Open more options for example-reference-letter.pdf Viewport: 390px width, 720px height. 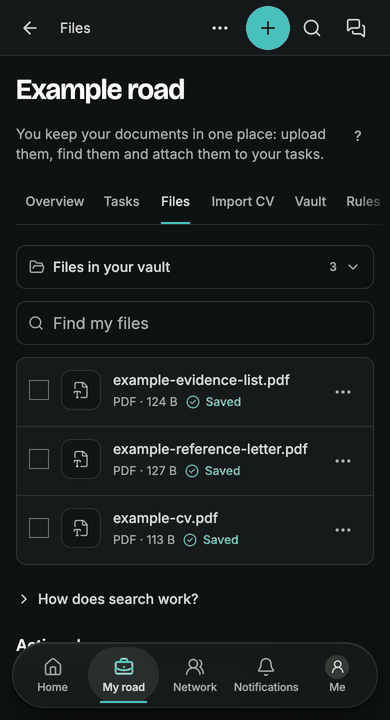click(x=343, y=461)
